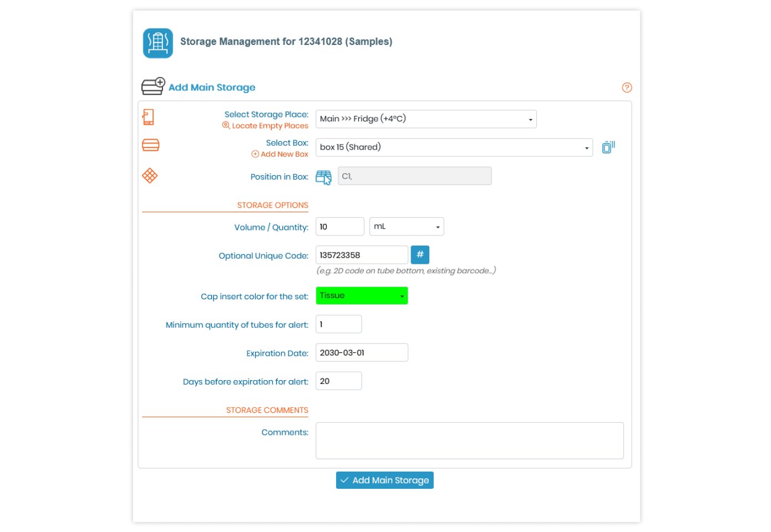Screen dimensions: 771x532
Task: Expand the Select Box dropdown
Action: tap(454, 147)
